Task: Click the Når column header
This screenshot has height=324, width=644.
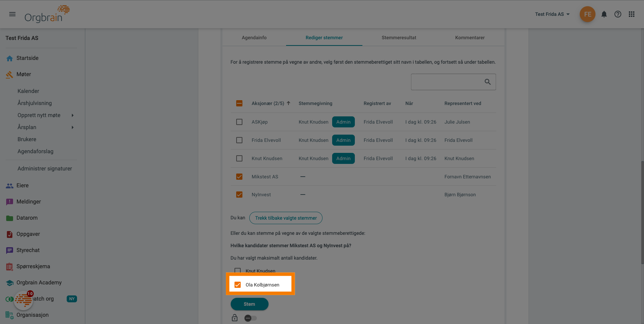Action: pos(409,103)
